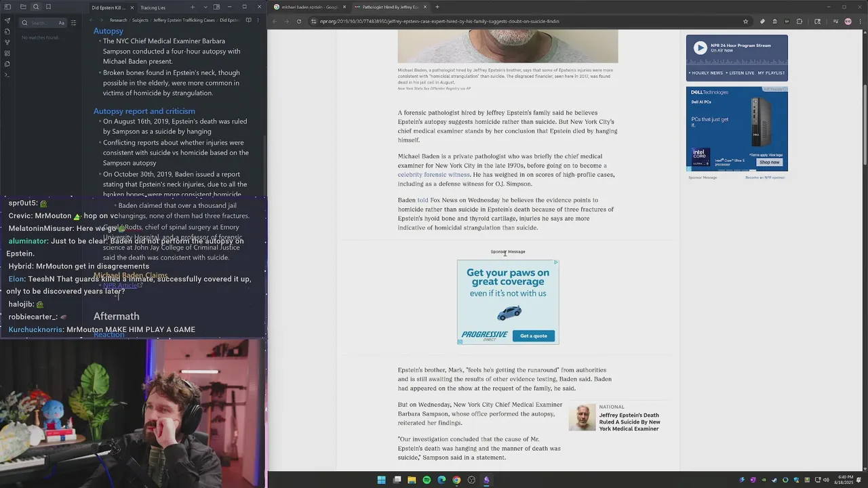Image resolution: width=868 pixels, height=488 pixels.
Task: Click the npr.org address bar URL
Action: click(x=439, y=21)
